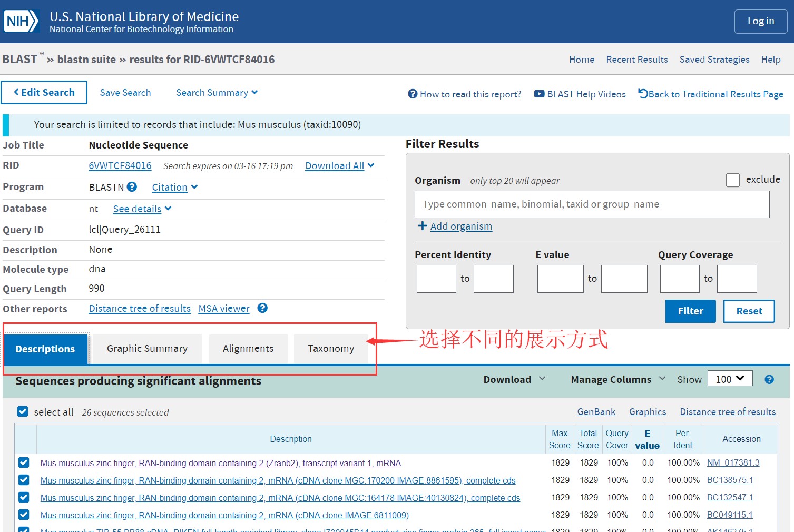The width and height of the screenshot is (794, 532).
Task: Open the help icon next to MSA viewer
Action: (x=262, y=308)
